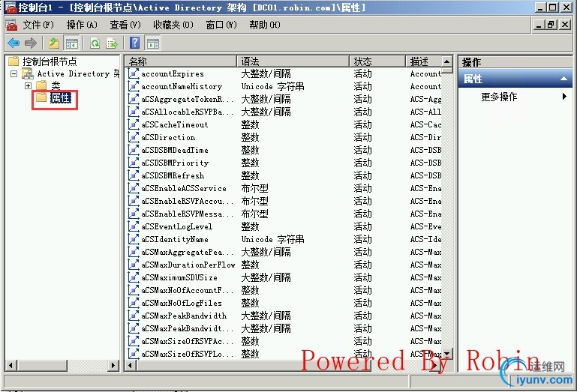The image size is (577, 392).
Task: Click the Back arrow toolbar icon
Action: [14, 43]
